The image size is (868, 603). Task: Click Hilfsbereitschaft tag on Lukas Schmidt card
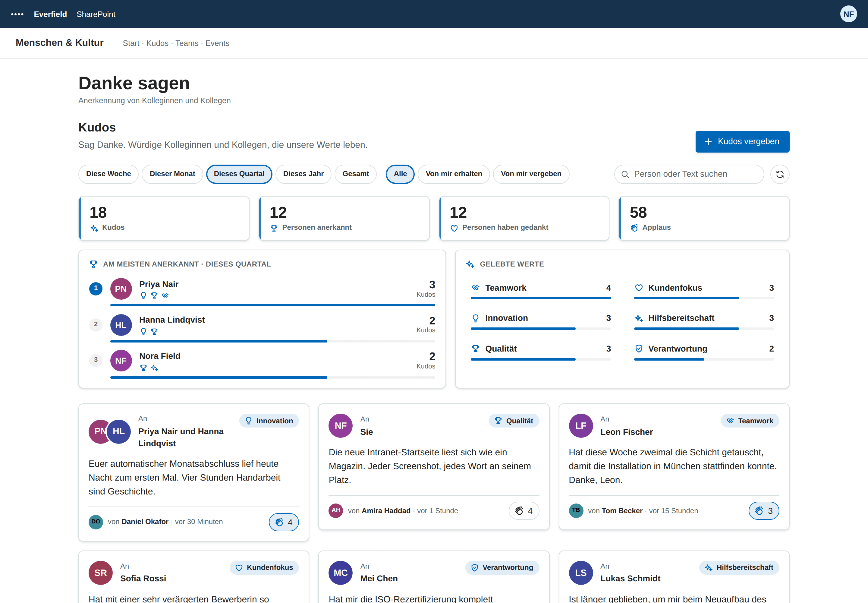pos(739,567)
